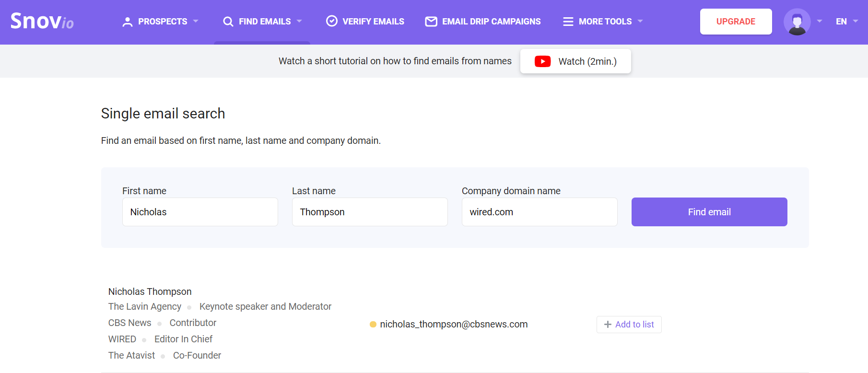Screen dimensions: 868x373
Task: Click the Company domain name label
Action: (511, 191)
